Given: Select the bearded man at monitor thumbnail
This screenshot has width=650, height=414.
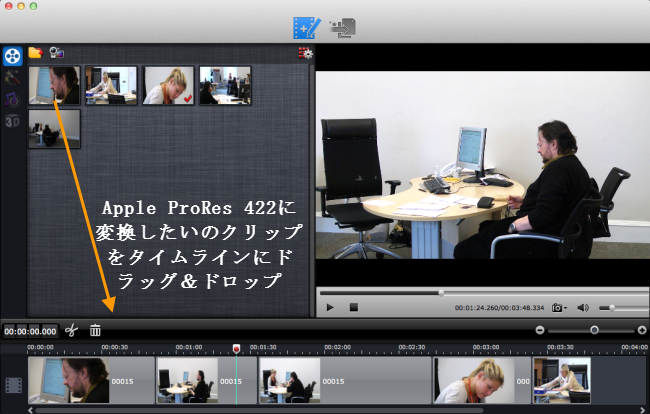Looking at the screenshot, I should [54, 85].
